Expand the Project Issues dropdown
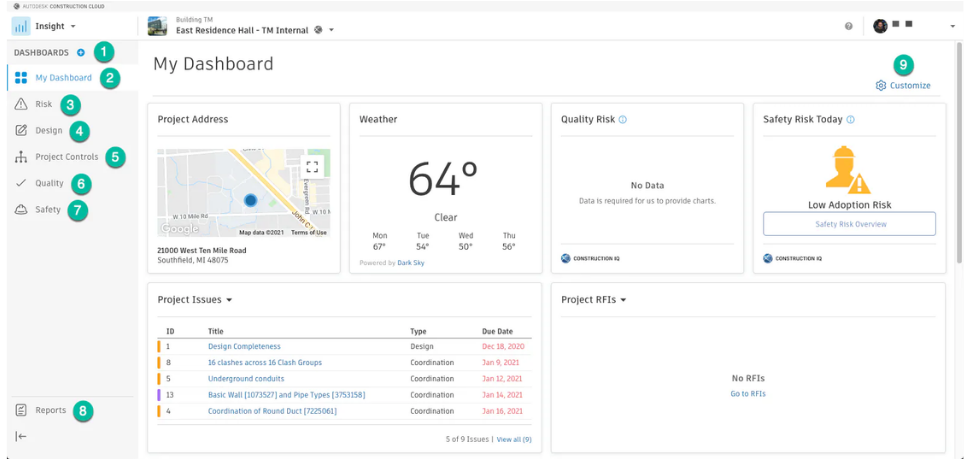Viewport: 968px width, 459px height. tap(229, 300)
